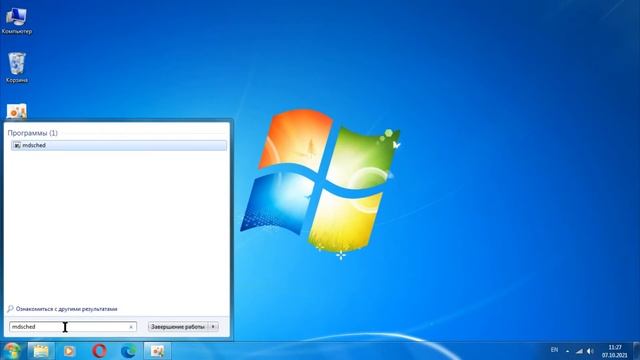Click the mdsched result's small program icon
640x360 pixels.
coord(17,145)
